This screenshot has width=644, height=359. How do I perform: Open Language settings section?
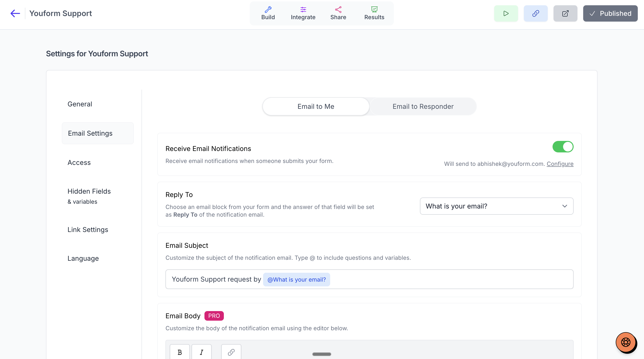[x=83, y=258]
